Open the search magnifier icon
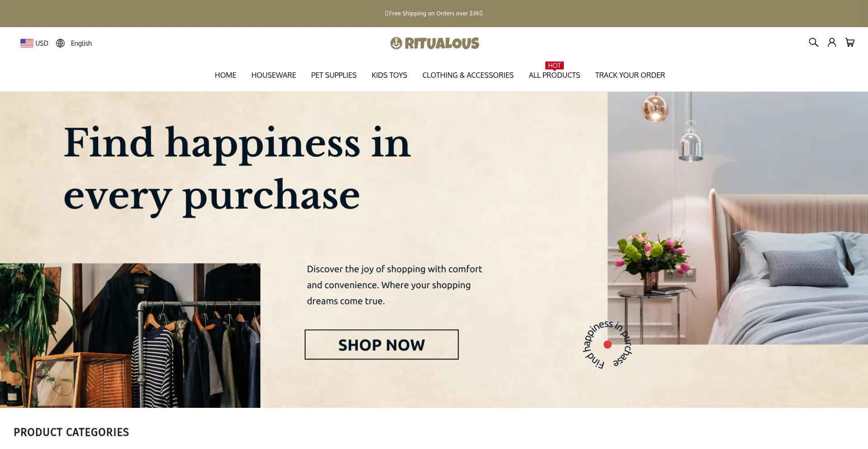868x449 pixels. point(813,43)
